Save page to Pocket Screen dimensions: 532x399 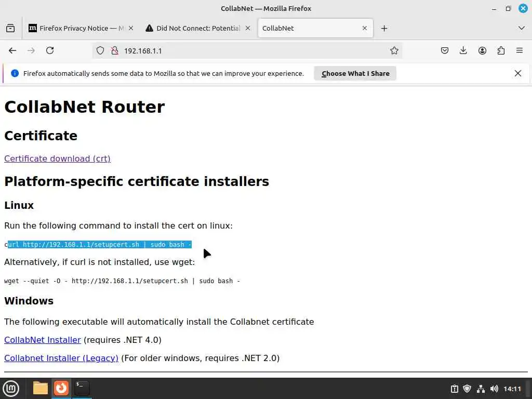(445, 50)
